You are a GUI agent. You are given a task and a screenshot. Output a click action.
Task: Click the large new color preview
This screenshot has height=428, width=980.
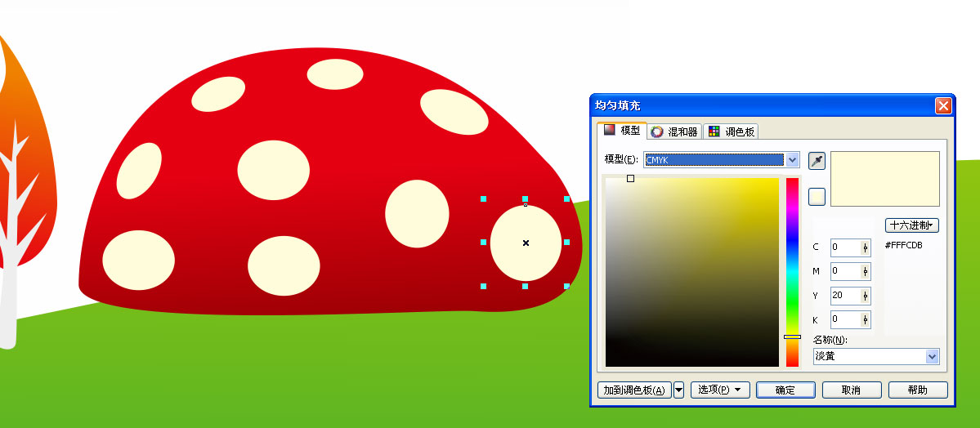884,179
